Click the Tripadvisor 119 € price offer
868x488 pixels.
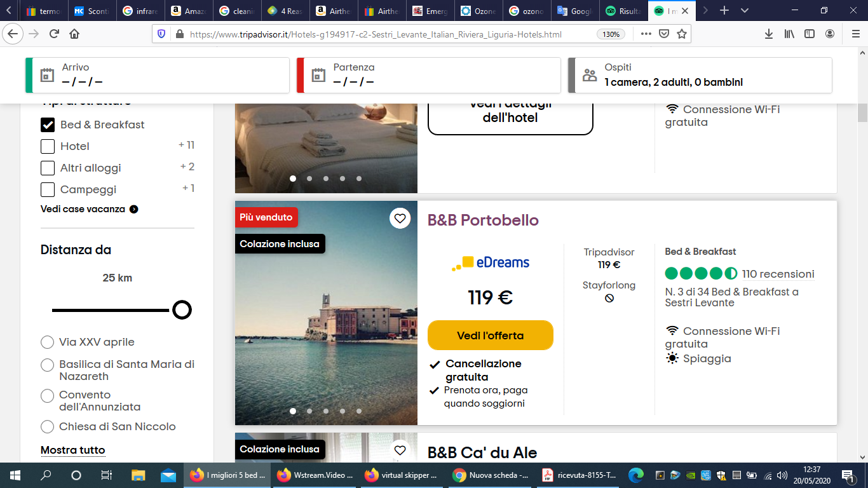[x=609, y=259]
